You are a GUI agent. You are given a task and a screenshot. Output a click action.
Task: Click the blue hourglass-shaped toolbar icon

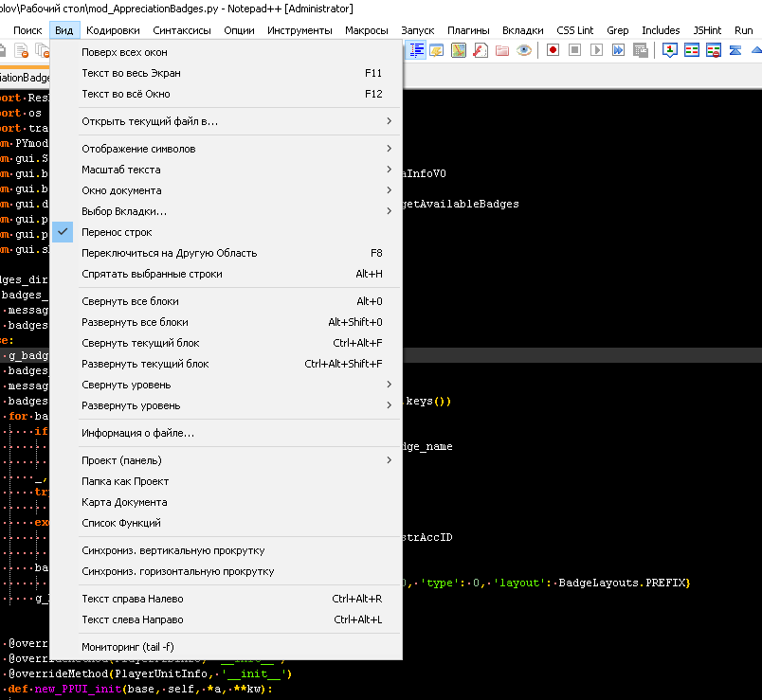[735, 50]
